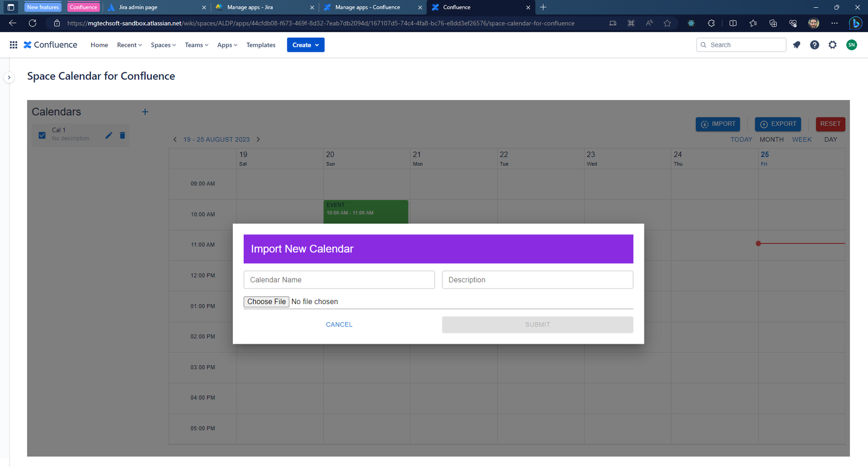Expand the Spaces dropdown menu
868x467 pixels.
(x=163, y=45)
